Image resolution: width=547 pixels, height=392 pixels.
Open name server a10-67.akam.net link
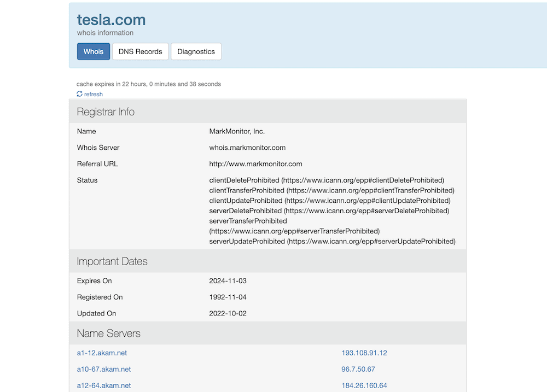click(104, 370)
